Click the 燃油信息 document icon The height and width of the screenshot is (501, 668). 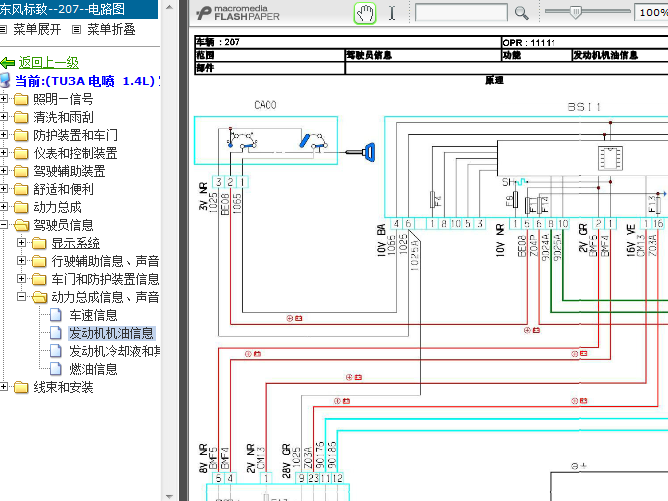(56, 369)
